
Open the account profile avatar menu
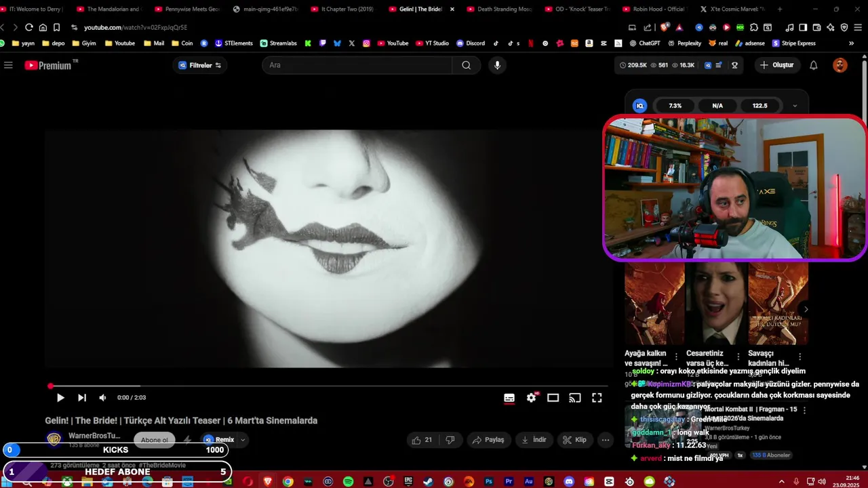click(x=840, y=65)
